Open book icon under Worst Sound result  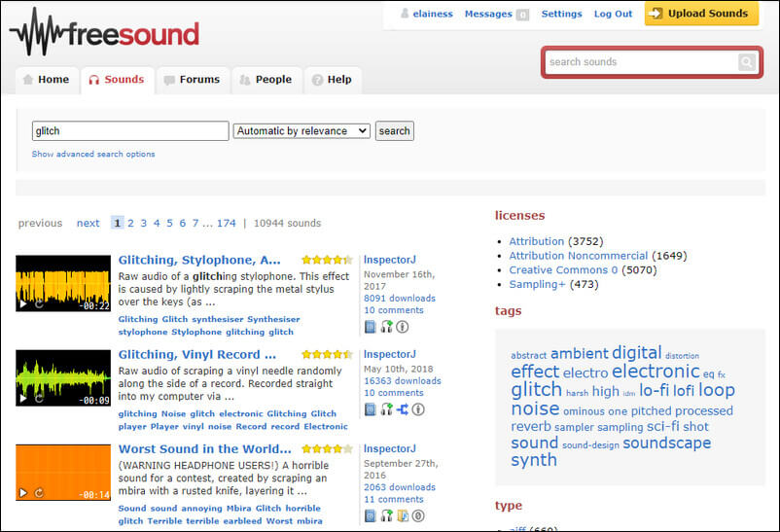tap(371, 516)
